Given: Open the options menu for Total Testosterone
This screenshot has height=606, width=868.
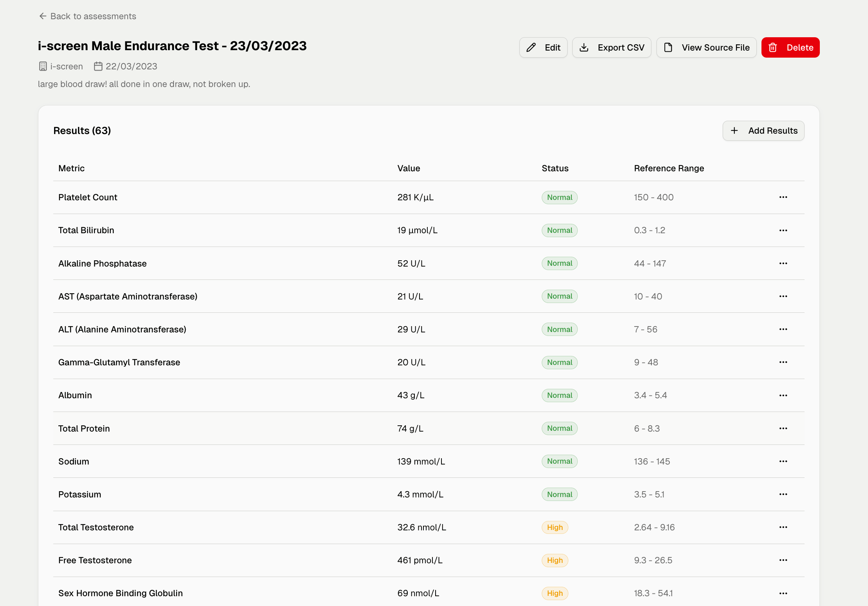Looking at the screenshot, I should [783, 527].
